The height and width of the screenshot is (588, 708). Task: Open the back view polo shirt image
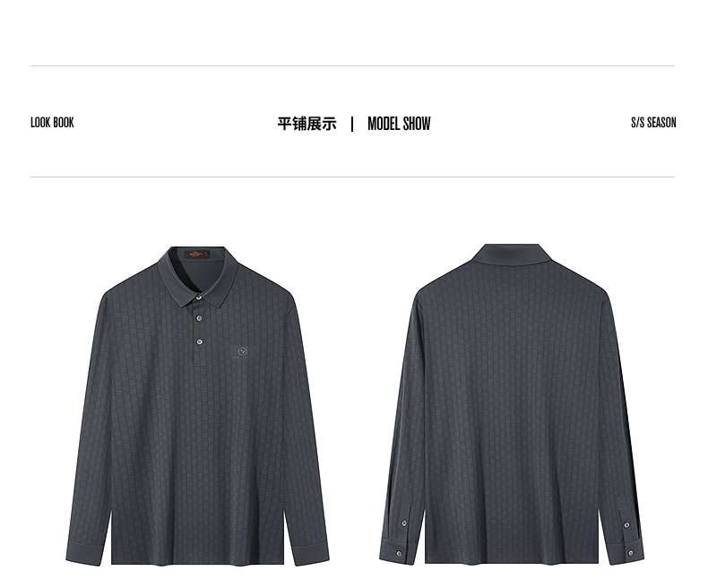pyautogui.click(x=512, y=404)
